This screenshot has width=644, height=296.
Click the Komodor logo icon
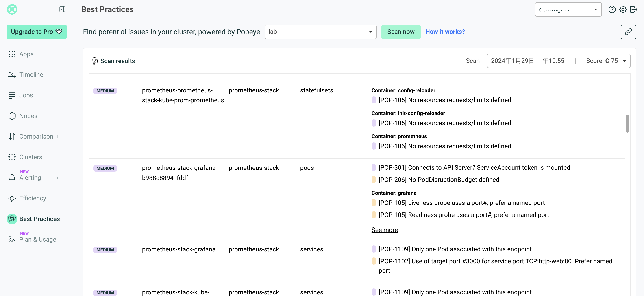tap(12, 9)
